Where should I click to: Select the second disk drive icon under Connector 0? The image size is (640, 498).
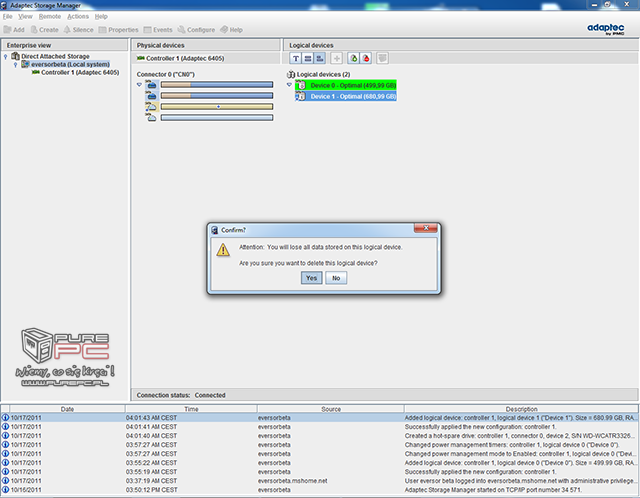151,96
